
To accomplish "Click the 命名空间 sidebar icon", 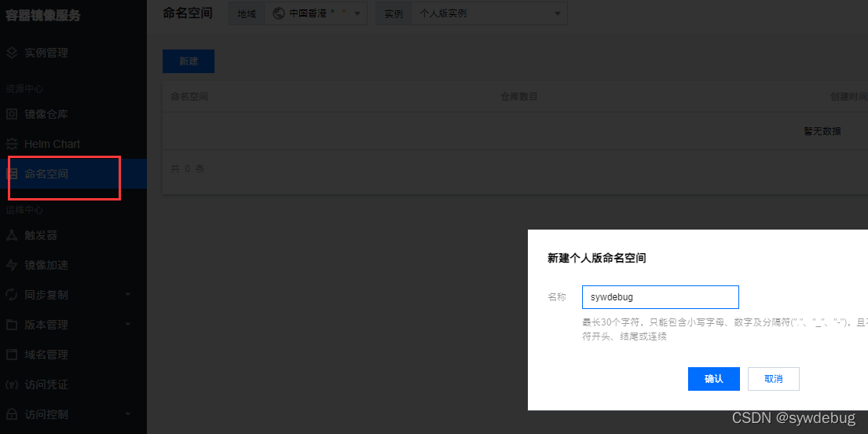I will point(12,174).
